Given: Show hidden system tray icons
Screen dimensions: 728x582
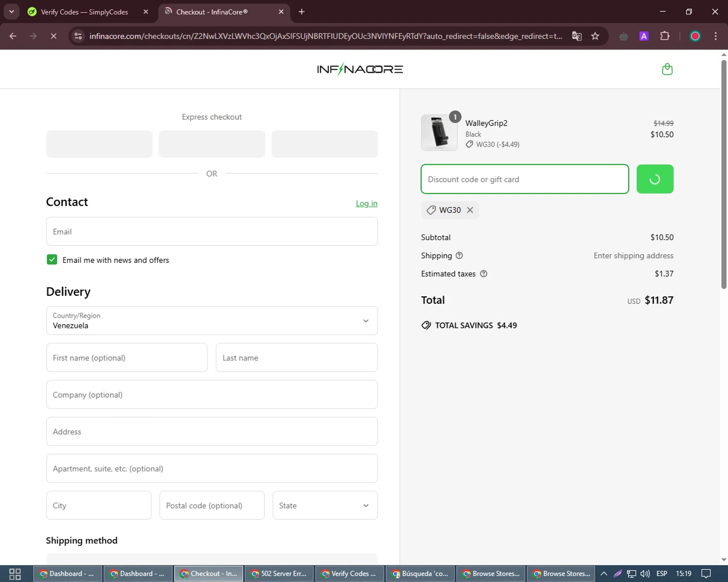Looking at the screenshot, I should pyautogui.click(x=604, y=574).
